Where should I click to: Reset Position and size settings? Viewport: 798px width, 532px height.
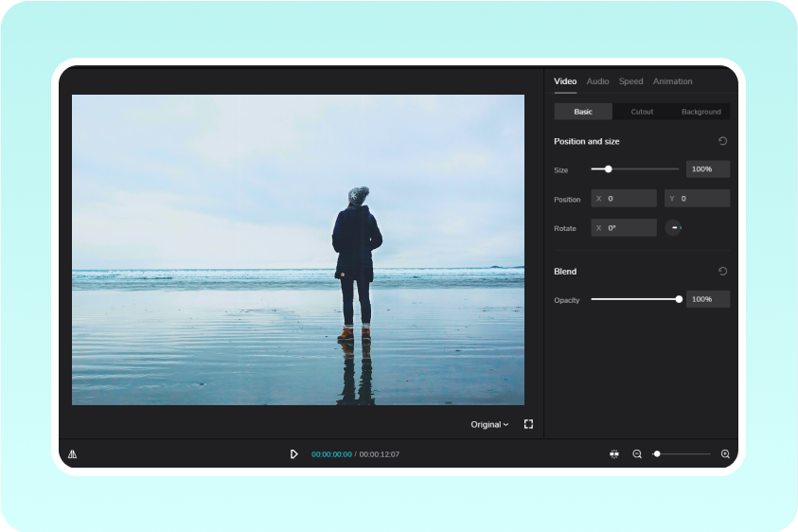(722, 141)
